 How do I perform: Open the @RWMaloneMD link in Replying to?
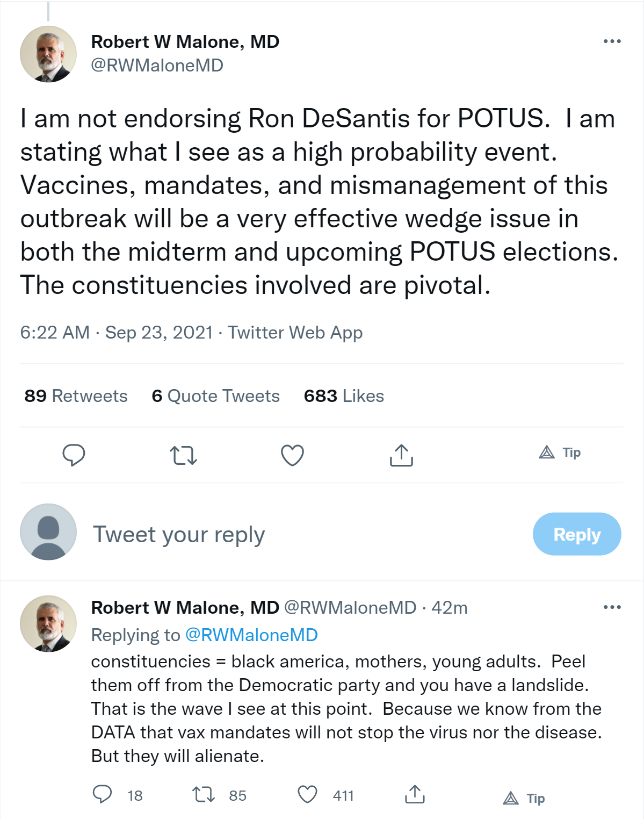pyautogui.click(x=251, y=635)
